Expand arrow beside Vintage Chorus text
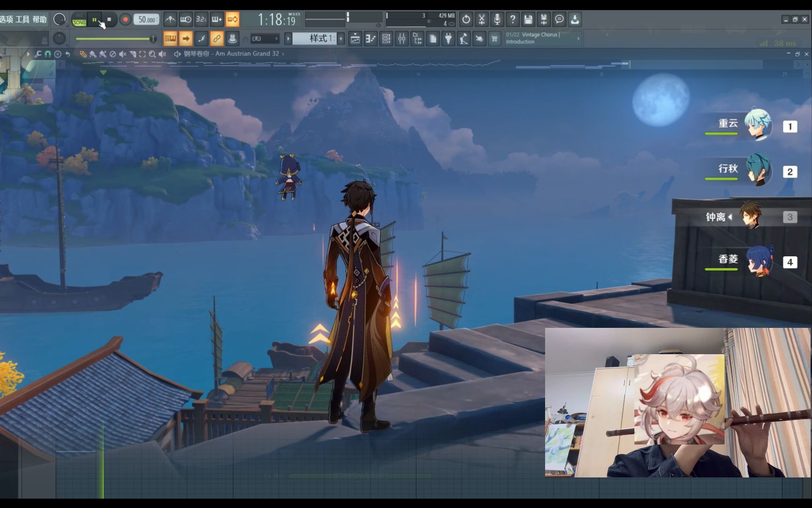 [x=578, y=38]
